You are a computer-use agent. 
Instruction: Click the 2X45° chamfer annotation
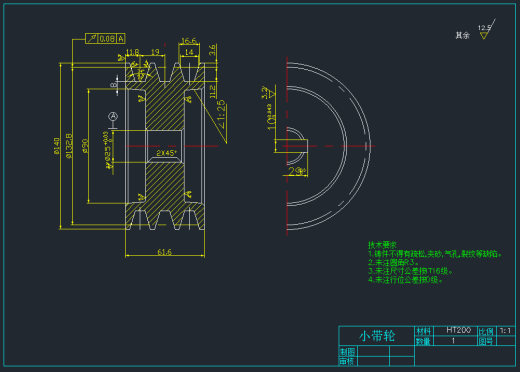click(166, 153)
